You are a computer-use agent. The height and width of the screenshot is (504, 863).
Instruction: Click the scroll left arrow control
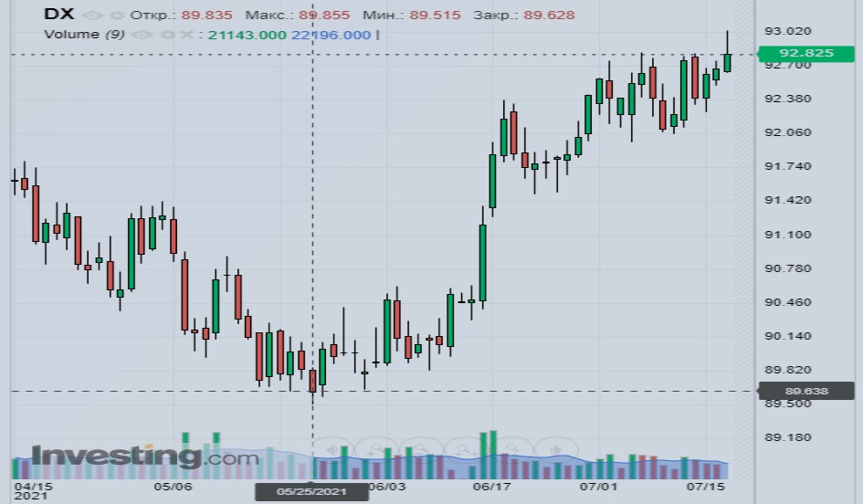332,450
